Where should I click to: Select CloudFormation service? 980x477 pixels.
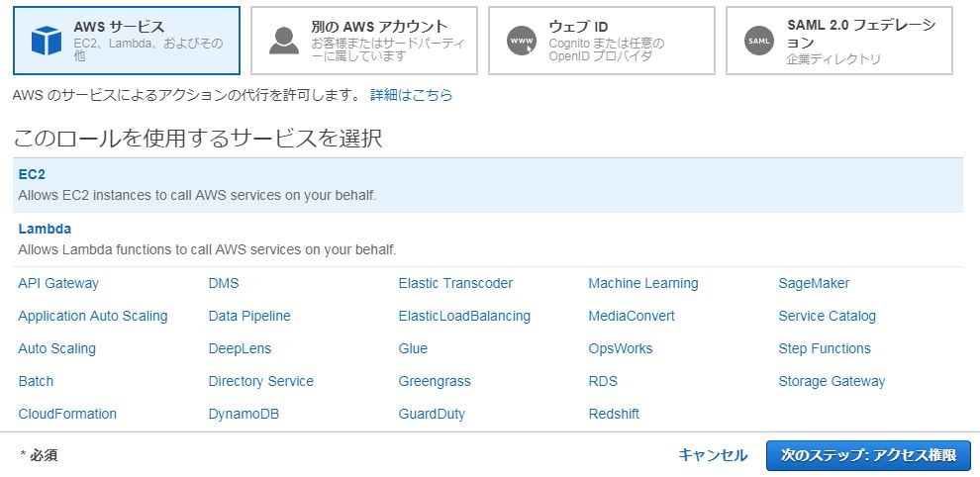[67, 414]
